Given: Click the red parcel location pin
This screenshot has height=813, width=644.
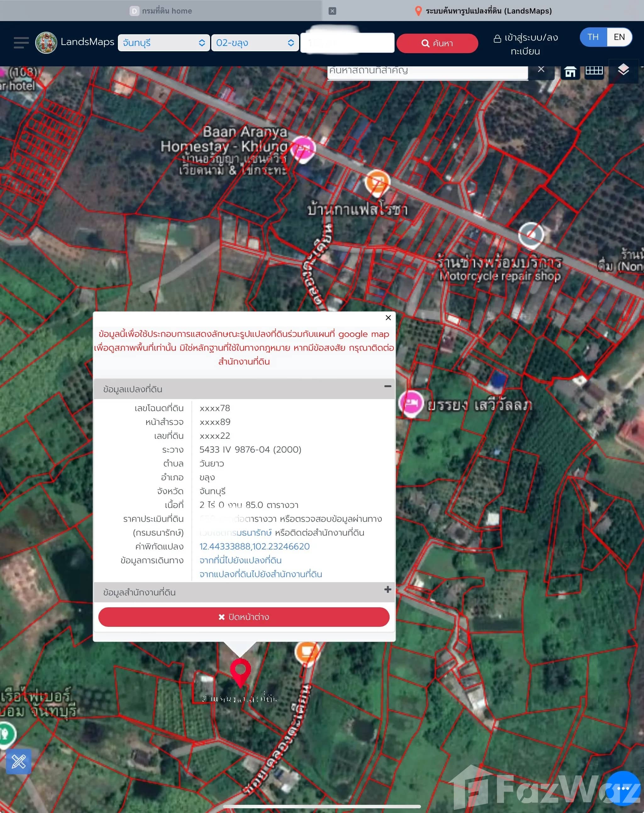Looking at the screenshot, I should point(240,671).
